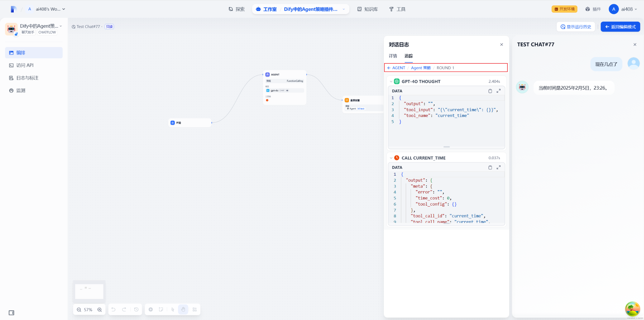Collapse the GPT-4O THOUGHT section

[x=391, y=82]
